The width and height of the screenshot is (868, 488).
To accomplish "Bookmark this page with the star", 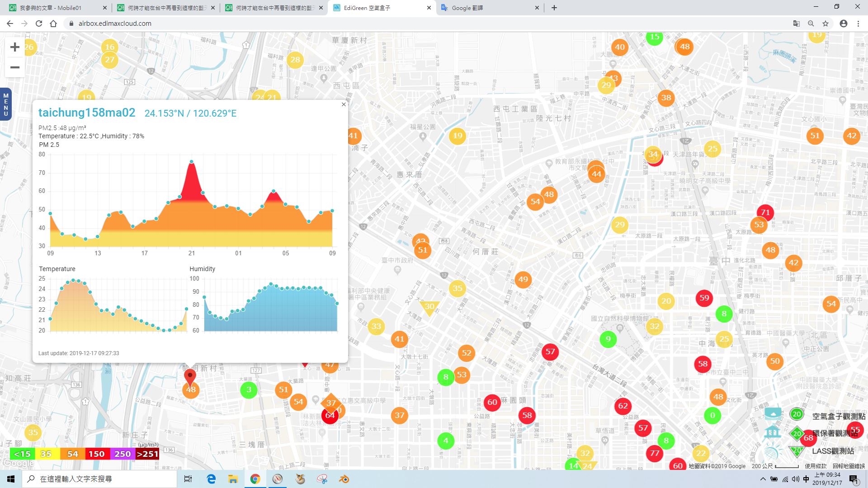I will click(826, 23).
